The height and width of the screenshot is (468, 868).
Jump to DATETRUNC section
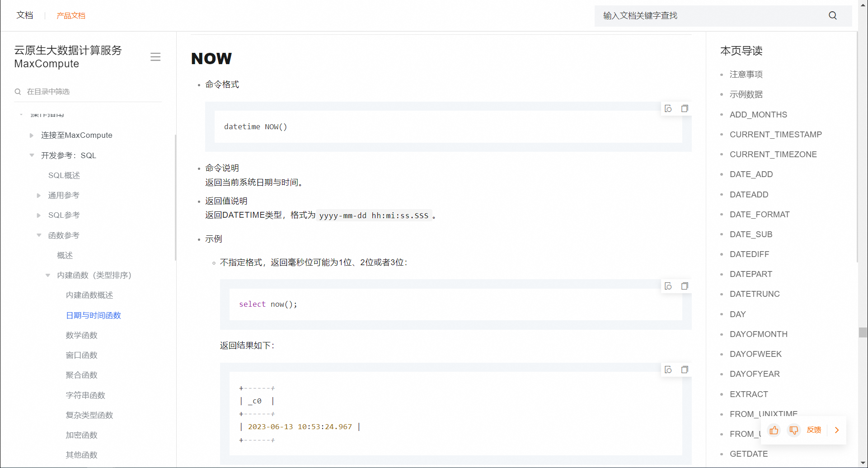tap(755, 294)
